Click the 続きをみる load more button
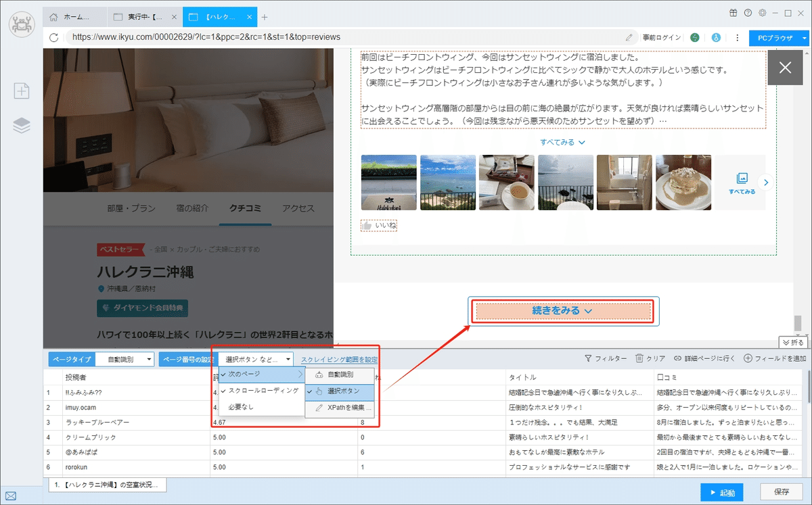 [x=563, y=311]
